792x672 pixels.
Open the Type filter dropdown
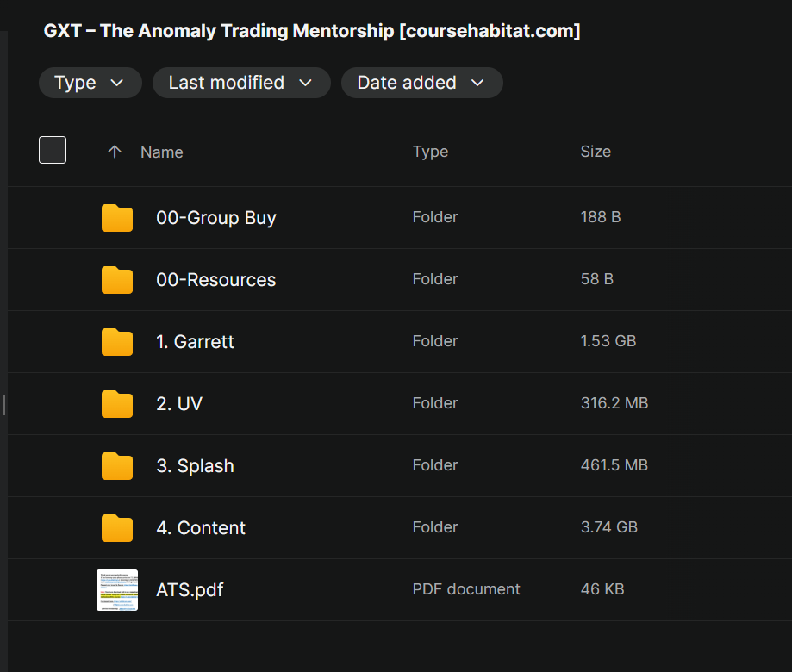90,83
